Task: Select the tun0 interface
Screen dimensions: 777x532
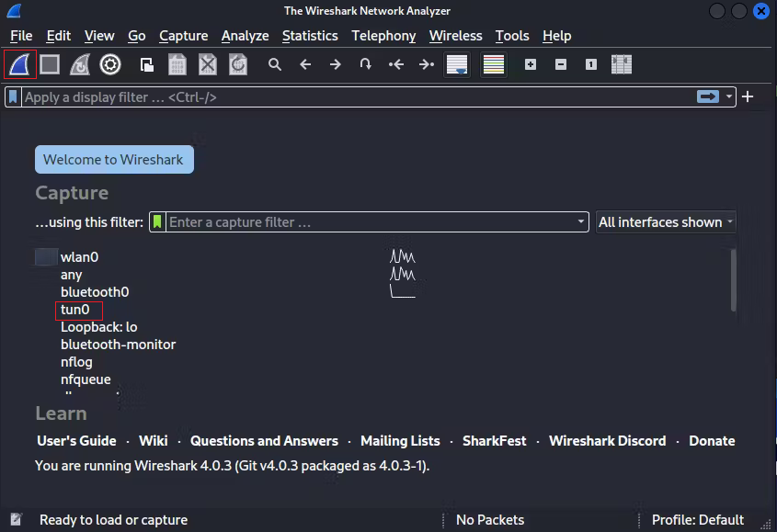Action: (75, 310)
